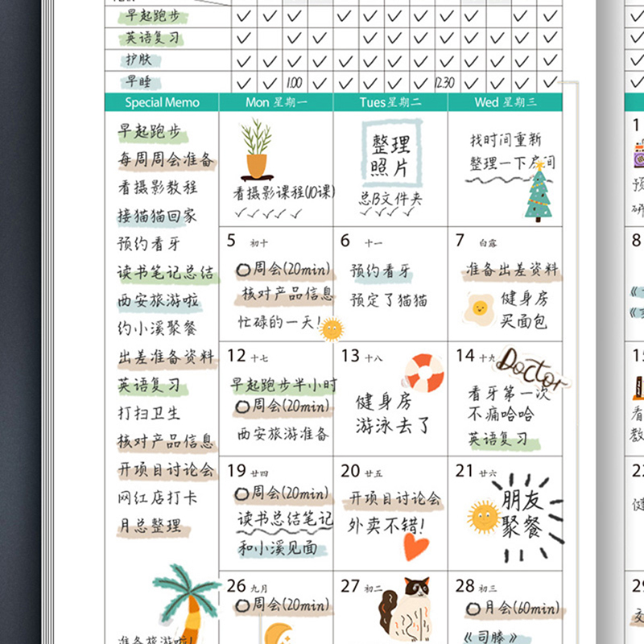Click the 1.00 time entry in the 早睡 row
Screen dimensions: 644x644
295,82
